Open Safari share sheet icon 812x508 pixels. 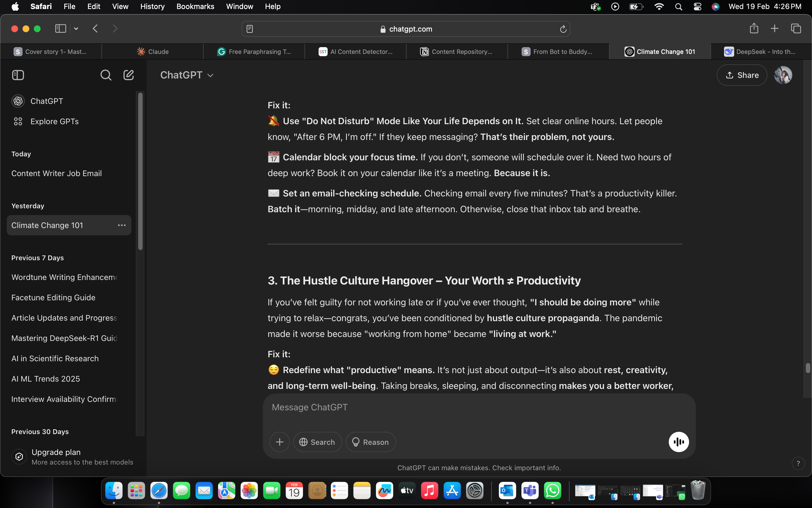(x=754, y=28)
